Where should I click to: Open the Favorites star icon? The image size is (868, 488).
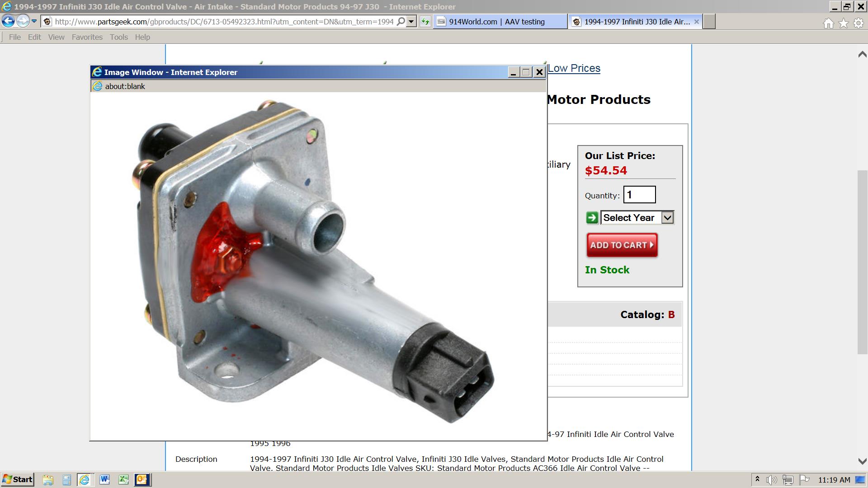tap(844, 23)
